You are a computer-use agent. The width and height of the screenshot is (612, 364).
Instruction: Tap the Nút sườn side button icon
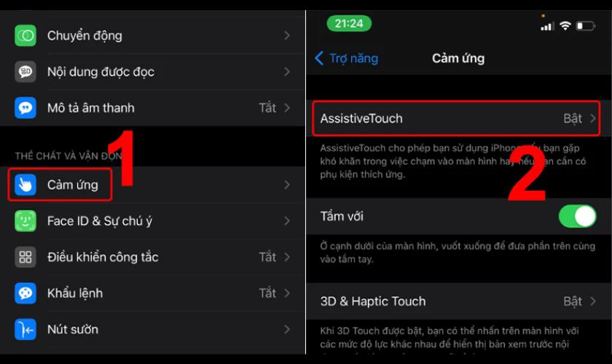click(25, 329)
